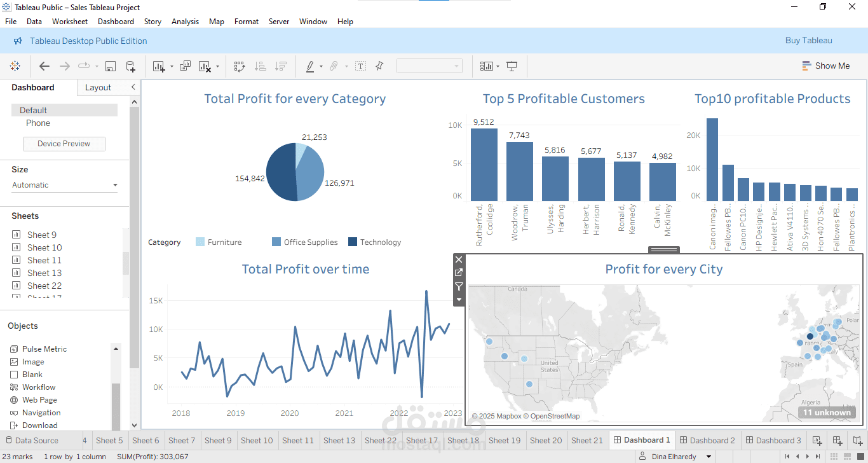Open the show/hide cards dropdown arrow
Screen dimensions: 868x463
point(498,66)
